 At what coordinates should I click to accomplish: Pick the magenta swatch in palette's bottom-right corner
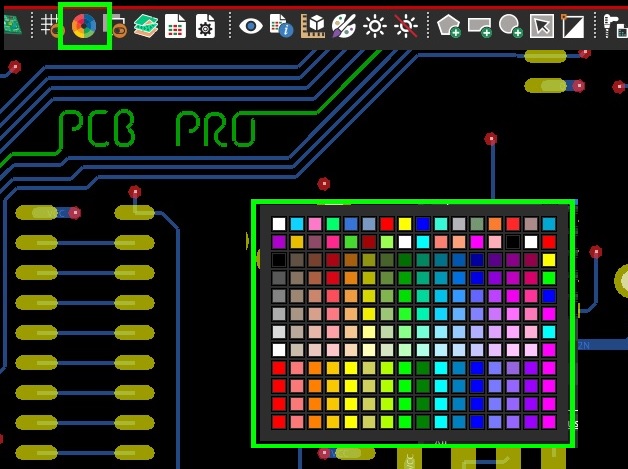point(548,422)
